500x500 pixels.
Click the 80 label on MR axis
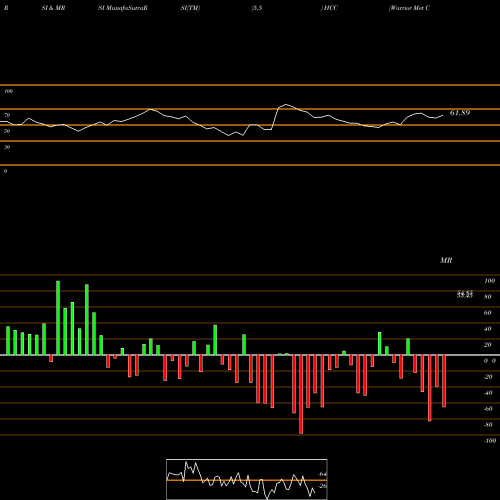488,297
